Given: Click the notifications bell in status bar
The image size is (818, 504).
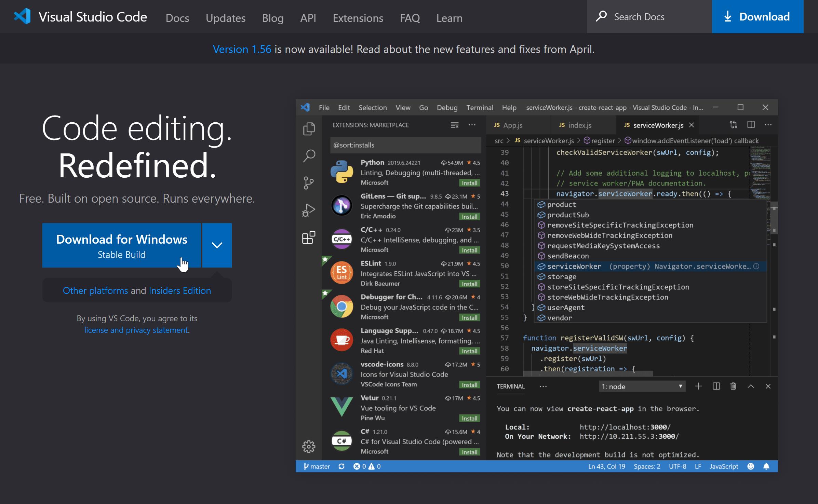Looking at the screenshot, I should tap(766, 466).
